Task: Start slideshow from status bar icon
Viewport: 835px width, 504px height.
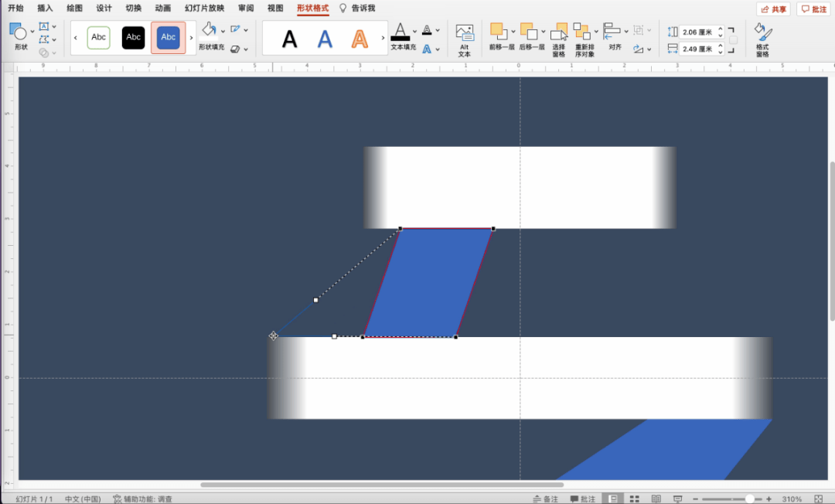Action: point(677,499)
